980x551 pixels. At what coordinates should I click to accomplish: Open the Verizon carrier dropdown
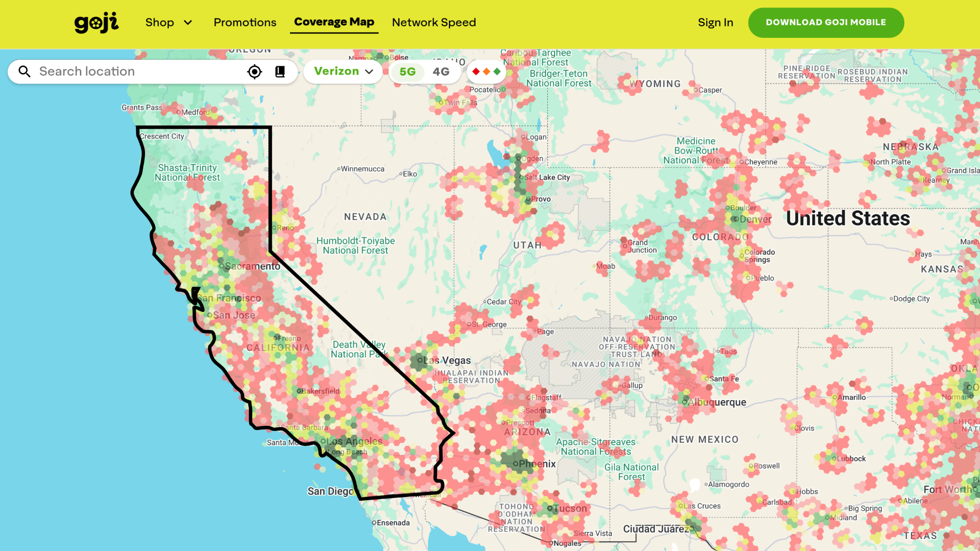pos(343,72)
